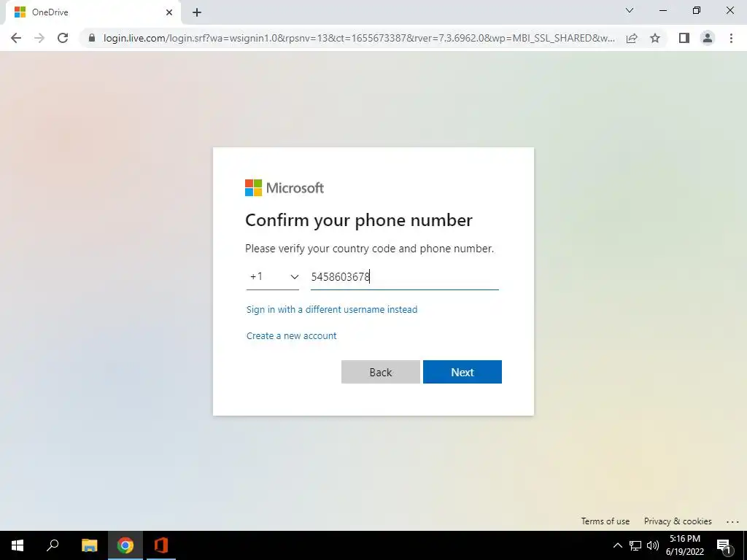View site information via the lock icon
The height and width of the screenshot is (560, 747).
click(x=92, y=38)
